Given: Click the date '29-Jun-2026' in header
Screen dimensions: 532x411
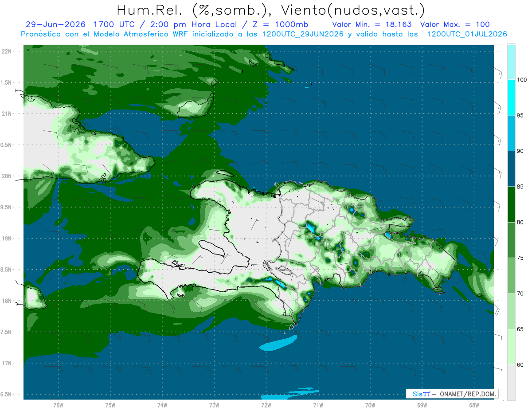Looking at the screenshot, I should (55, 24).
